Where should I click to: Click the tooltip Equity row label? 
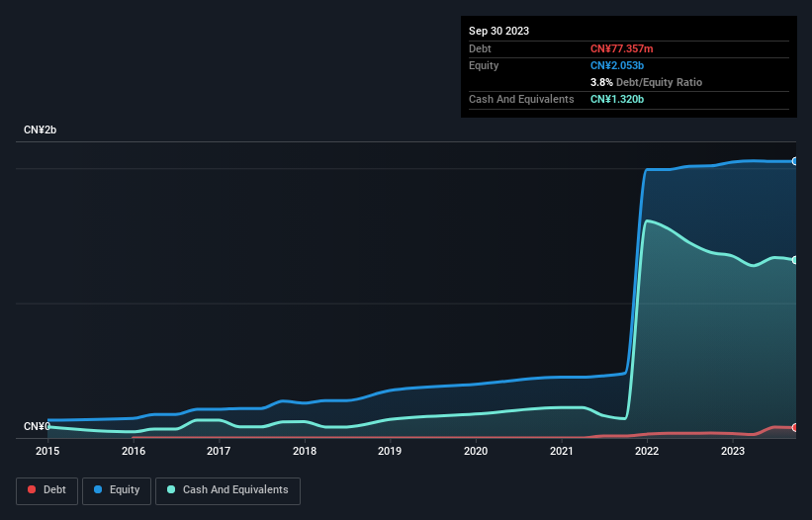click(484, 65)
